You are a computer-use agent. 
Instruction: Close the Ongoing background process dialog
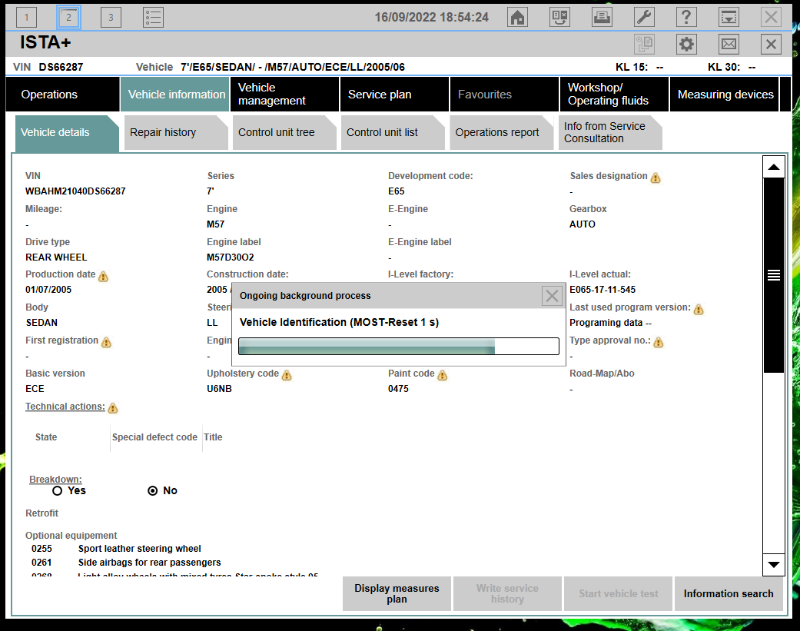pyautogui.click(x=552, y=296)
